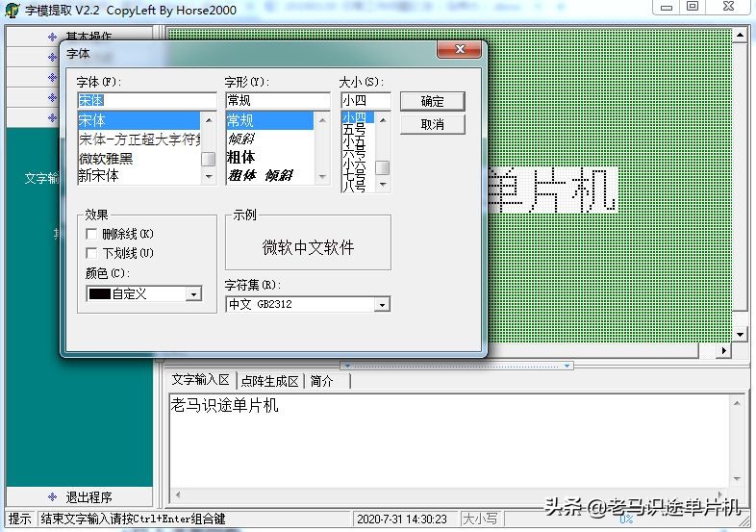Click the matrix preview scroll down arrow
This screenshot has width=756, height=532.
point(740,334)
